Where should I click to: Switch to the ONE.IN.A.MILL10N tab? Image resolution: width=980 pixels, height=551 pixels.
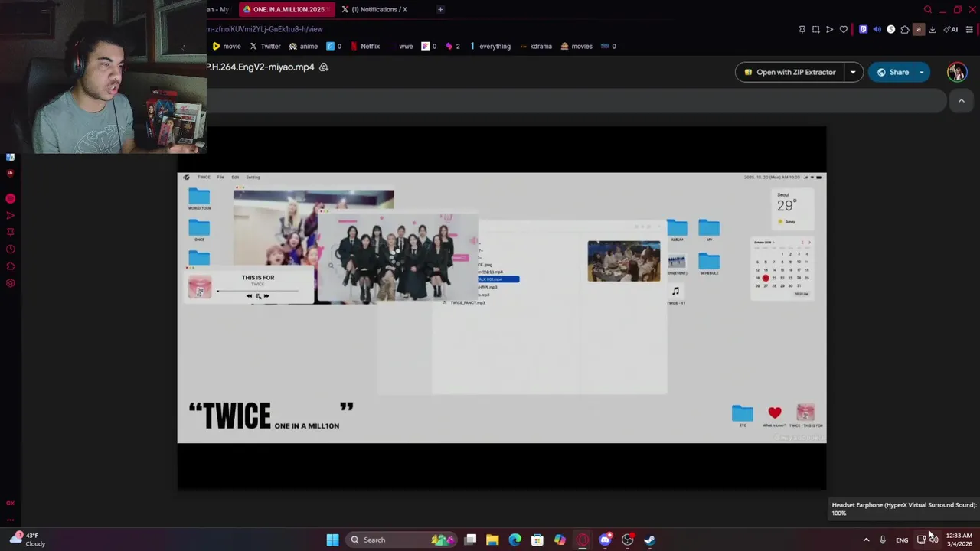pyautogui.click(x=286, y=9)
